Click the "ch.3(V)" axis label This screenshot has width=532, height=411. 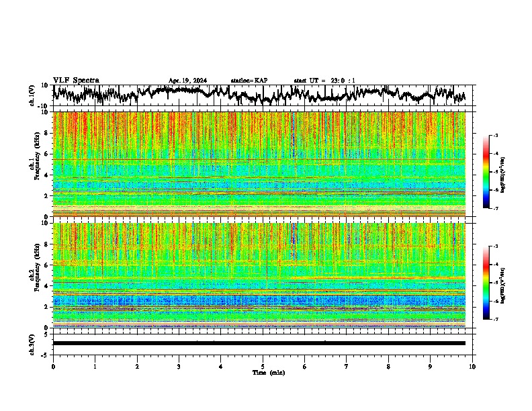[x=32, y=345]
